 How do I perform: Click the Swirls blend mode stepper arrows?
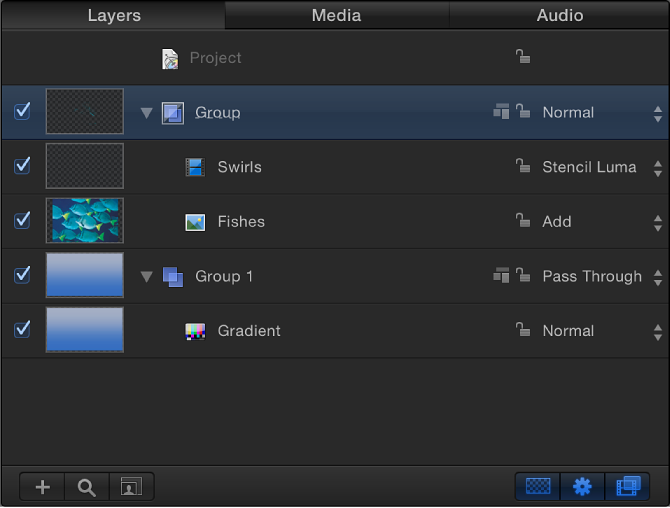[x=658, y=169]
